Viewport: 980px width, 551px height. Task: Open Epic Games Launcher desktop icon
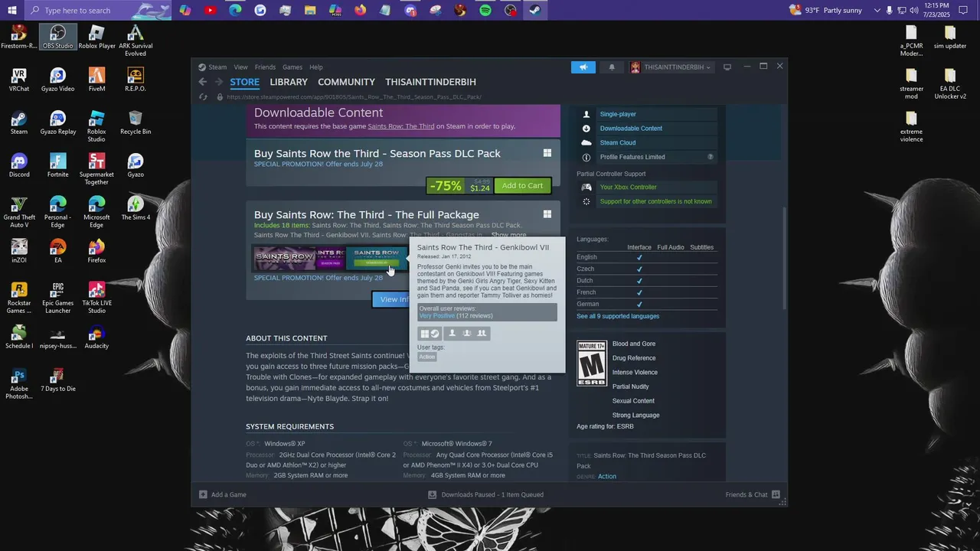(x=58, y=297)
